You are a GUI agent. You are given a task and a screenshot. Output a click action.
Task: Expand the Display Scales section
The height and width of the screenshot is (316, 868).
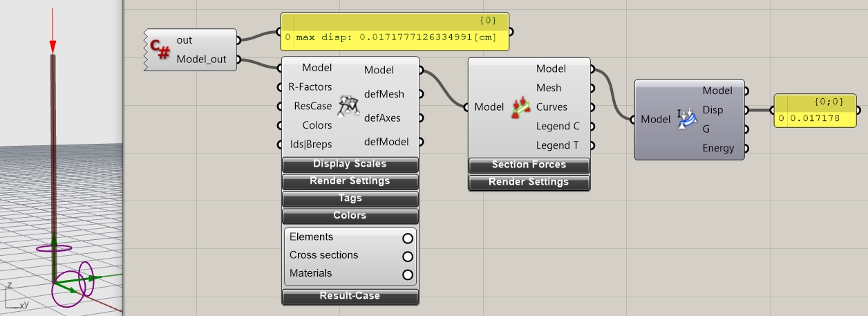(x=350, y=165)
